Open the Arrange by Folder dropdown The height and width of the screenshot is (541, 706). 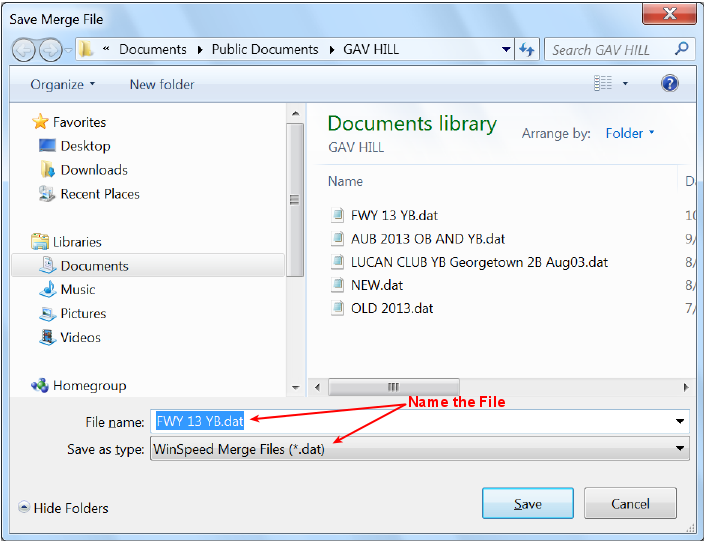(x=629, y=133)
